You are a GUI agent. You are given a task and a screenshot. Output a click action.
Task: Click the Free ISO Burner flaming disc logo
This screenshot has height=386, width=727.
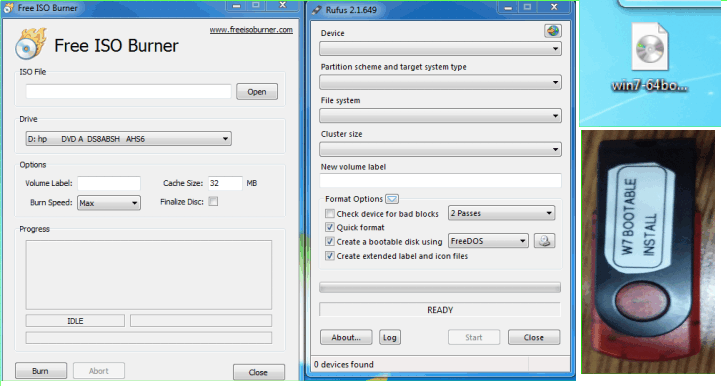point(31,44)
